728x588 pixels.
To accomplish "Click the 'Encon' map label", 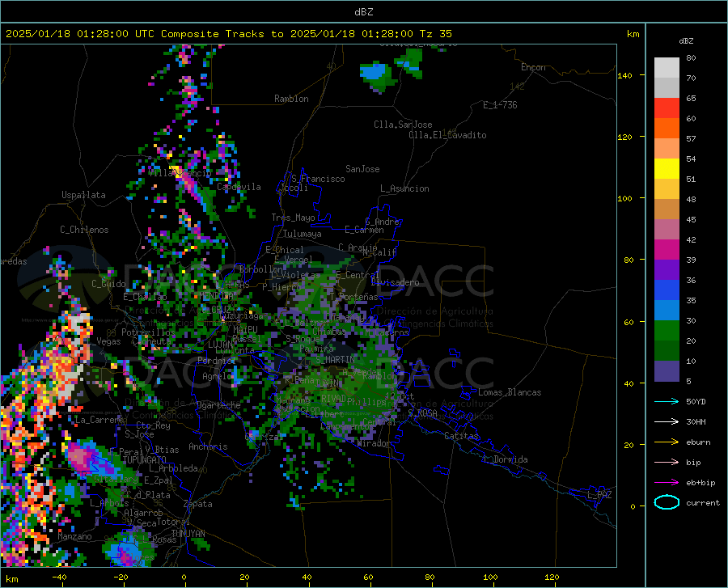I will (533, 67).
